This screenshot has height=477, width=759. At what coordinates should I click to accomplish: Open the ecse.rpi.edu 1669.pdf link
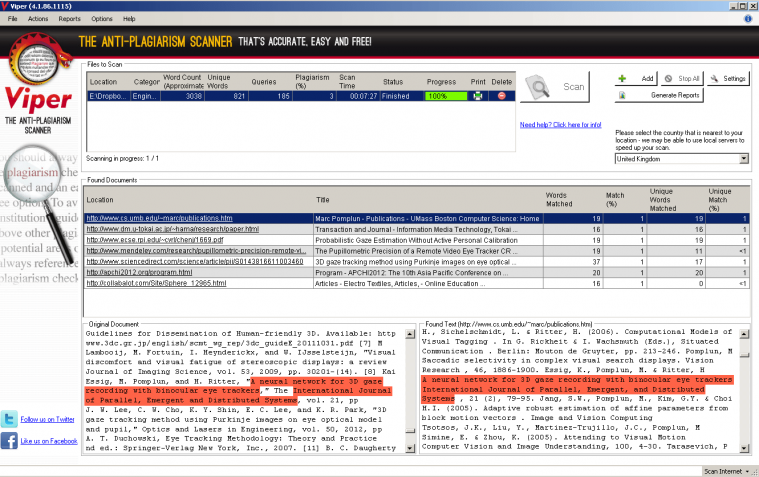point(155,240)
